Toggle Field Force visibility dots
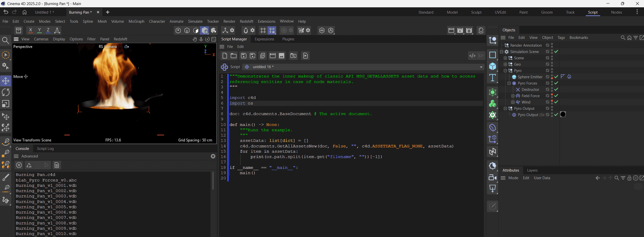The height and width of the screenshot is (237, 644). [x=552, y=96]
